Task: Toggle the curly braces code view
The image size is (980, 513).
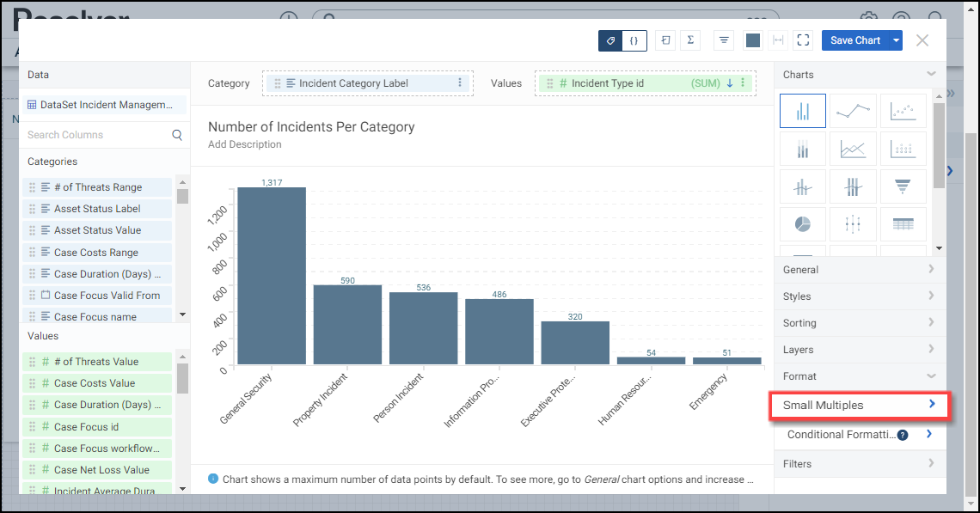Action: point(634,40)
